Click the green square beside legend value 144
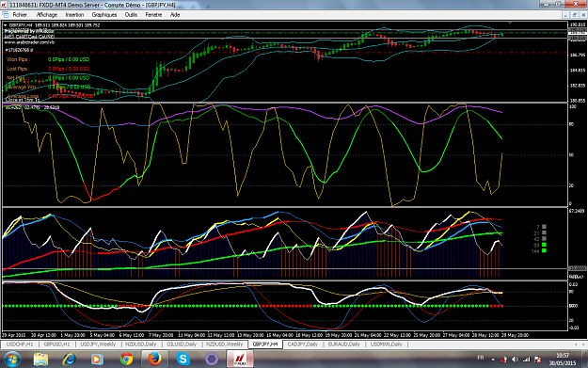The height and width of the screenshot is (368, 588). pyautogui.click(x=544, y=250)
